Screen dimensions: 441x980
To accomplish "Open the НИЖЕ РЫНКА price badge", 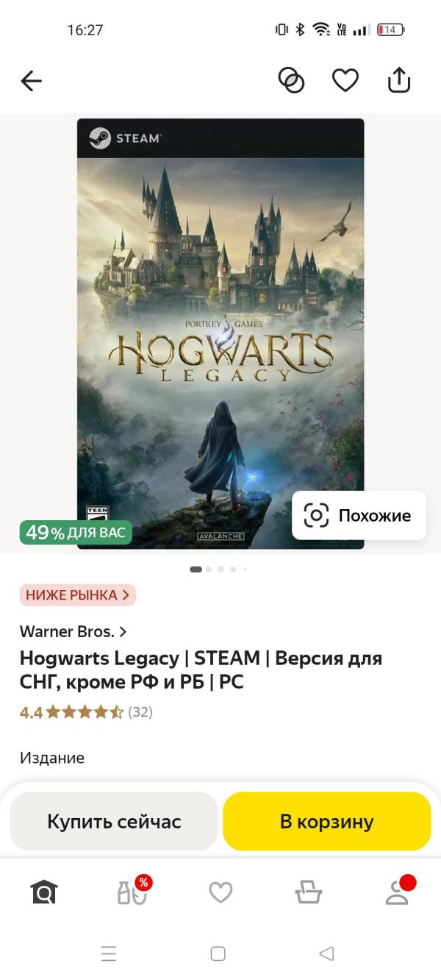I will 78,594.
